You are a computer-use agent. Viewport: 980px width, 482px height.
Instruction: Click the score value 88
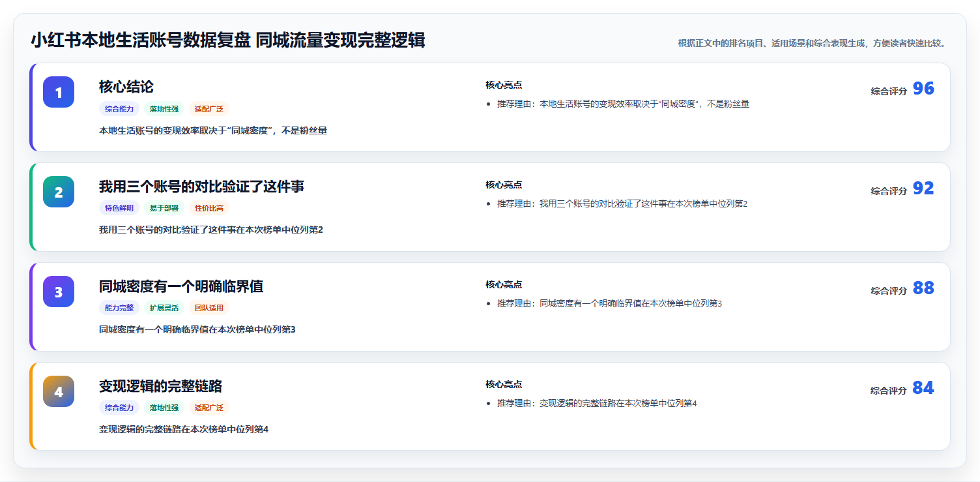[x=923, y=288]
